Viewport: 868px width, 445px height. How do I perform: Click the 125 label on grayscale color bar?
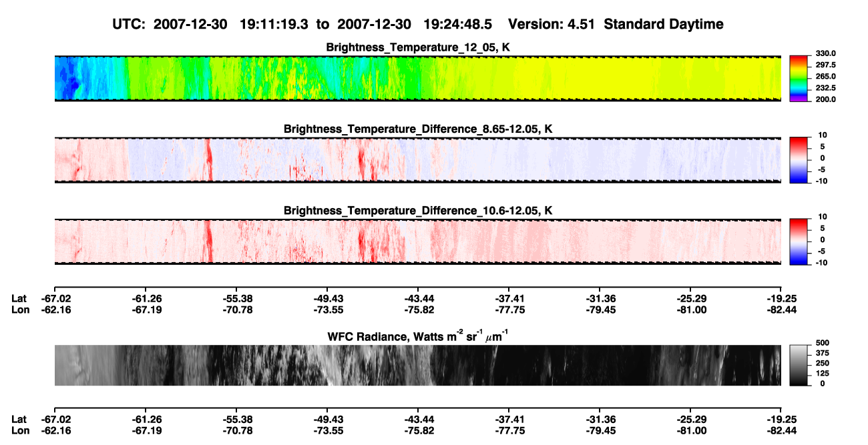click(822, 374)
